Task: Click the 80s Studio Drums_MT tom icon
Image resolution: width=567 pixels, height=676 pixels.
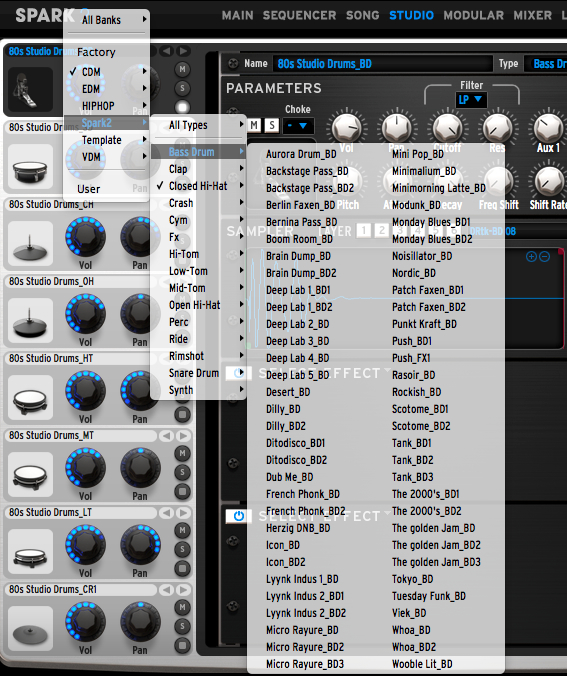Action: (30, 475)
